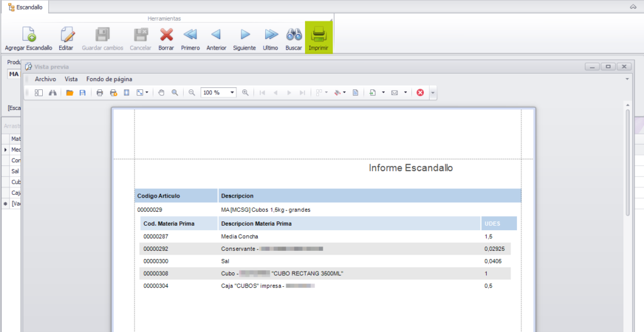Select the hand tool
644x332 pixels.
(x=162, y=93)
